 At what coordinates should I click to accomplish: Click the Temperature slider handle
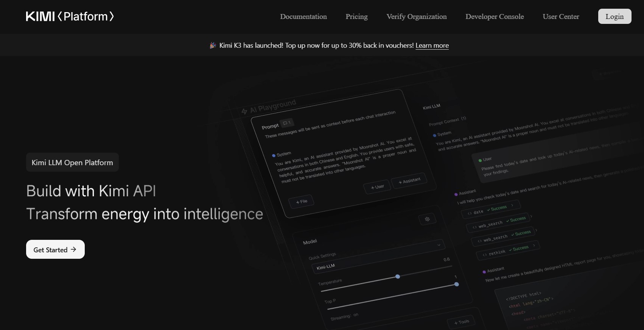[x=398, y=277]
